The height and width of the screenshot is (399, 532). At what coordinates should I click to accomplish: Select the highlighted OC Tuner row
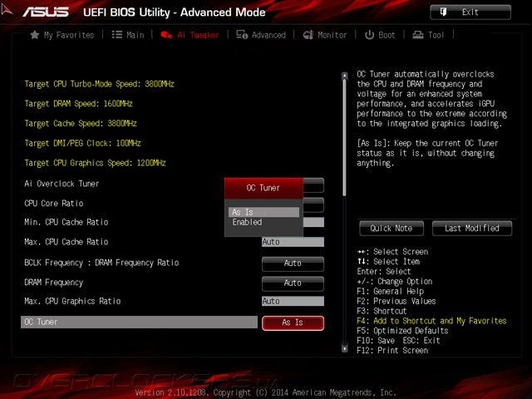tap(139, 322)
